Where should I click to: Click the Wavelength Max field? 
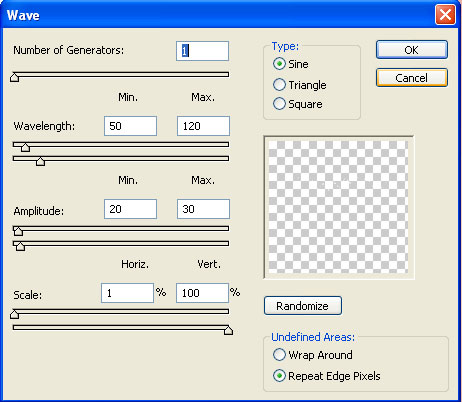tap(203, 126)
